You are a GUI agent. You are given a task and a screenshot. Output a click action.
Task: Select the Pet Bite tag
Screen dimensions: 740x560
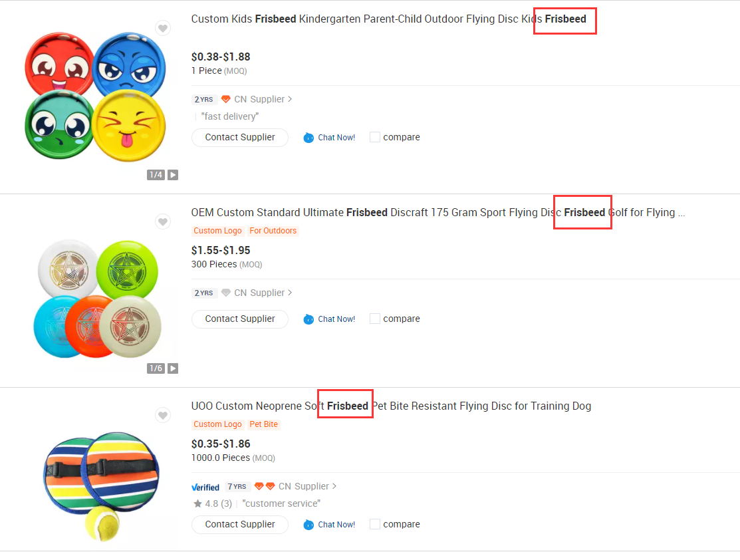[x=264, y=424]
